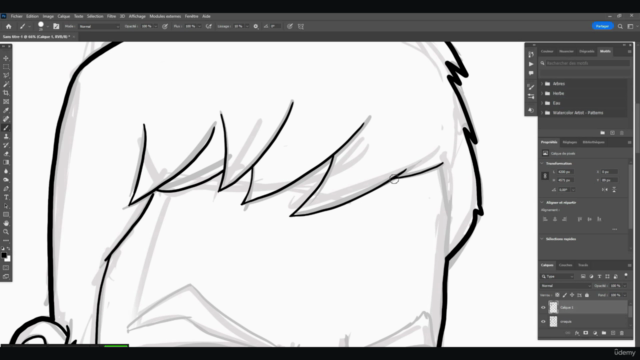Open smoothing options gear icon
640x360 pixels.
(x=256, y=27)
